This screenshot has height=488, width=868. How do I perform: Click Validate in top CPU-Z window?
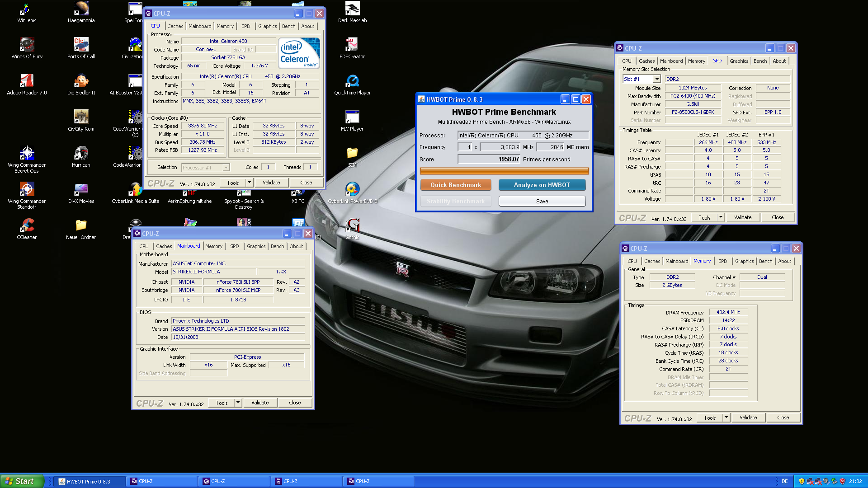pyautogui.click(x=271, y=183)
